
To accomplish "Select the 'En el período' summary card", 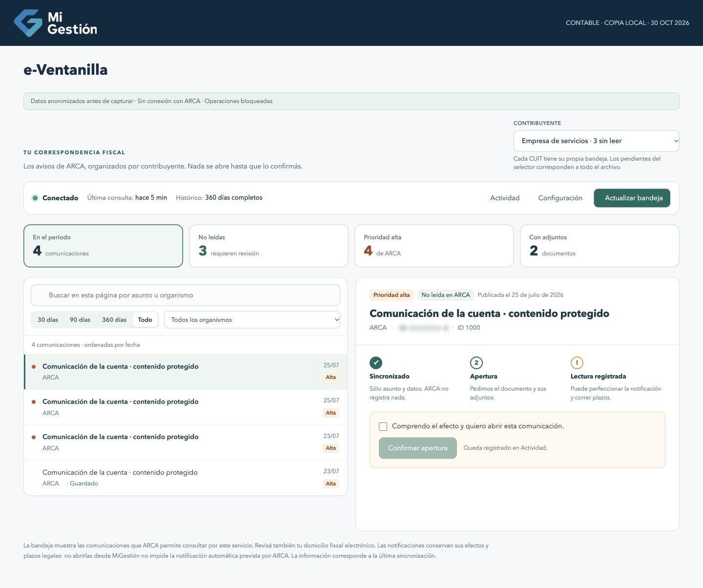I will 103,246.
